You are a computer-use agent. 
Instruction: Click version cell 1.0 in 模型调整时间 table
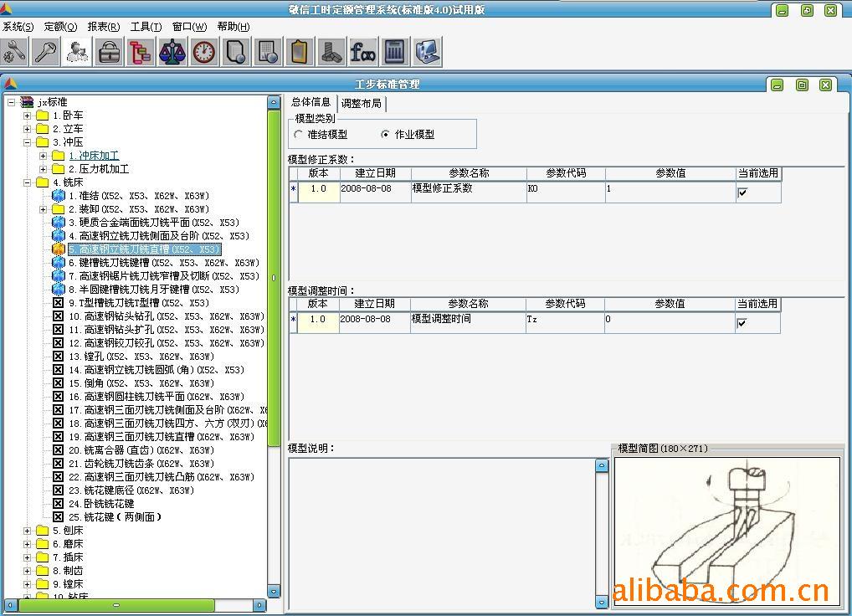click(x=318, y=322)
